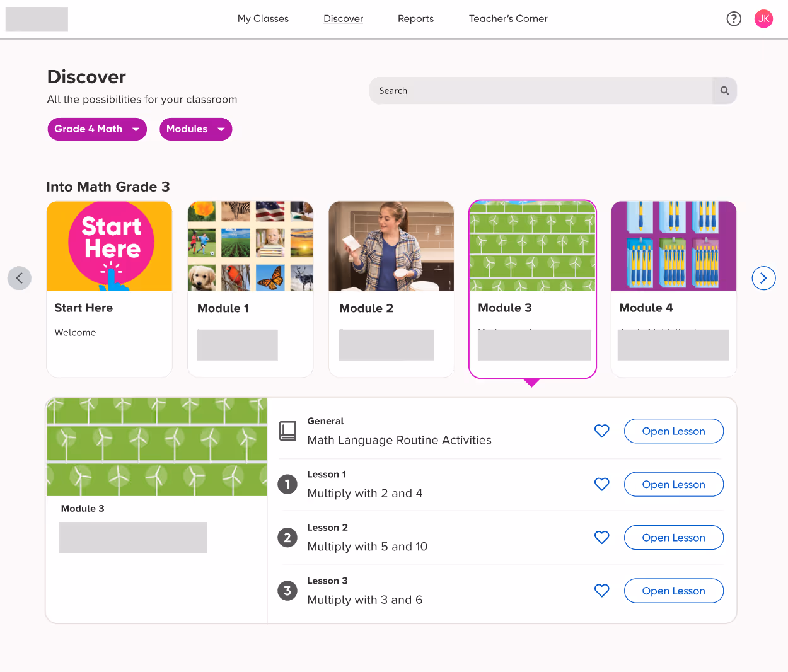Click the book icon for General activities
788x672 pixels.
(287, 431)
